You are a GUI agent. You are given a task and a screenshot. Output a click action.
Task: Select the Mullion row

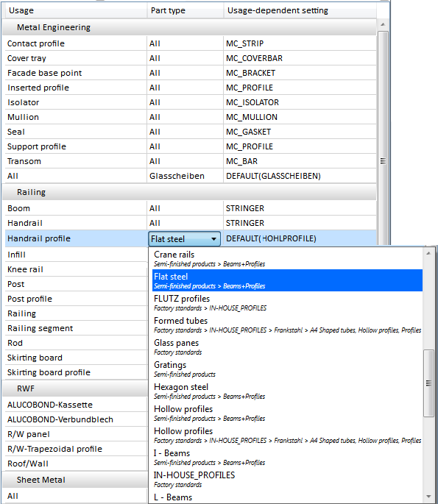pyautogui.click(x=191, y=117)
